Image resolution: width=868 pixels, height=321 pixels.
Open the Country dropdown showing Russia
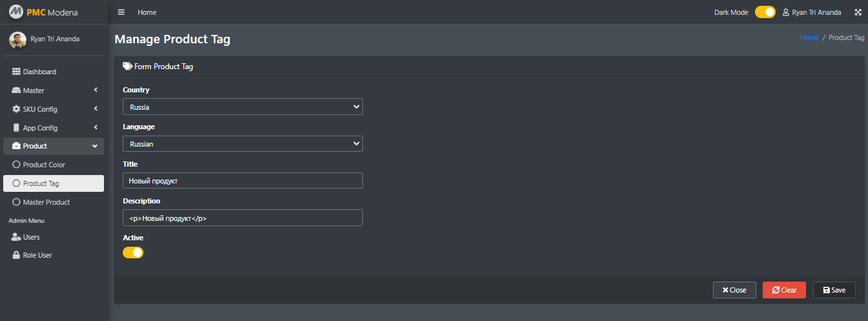pyautogui.click(x=243, y=107)
